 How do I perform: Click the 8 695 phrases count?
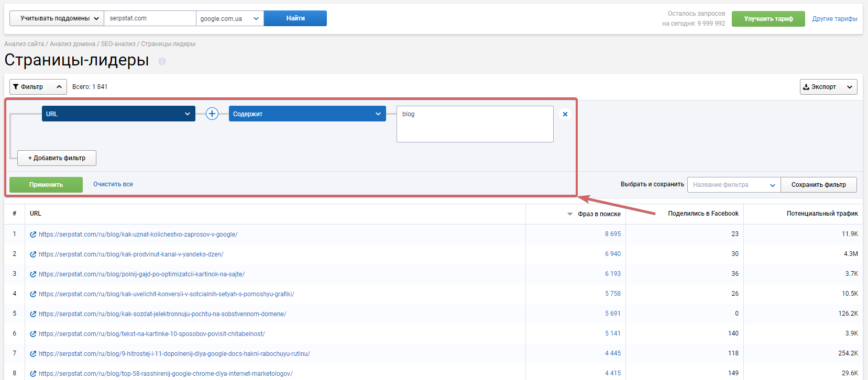coord(613,234)
